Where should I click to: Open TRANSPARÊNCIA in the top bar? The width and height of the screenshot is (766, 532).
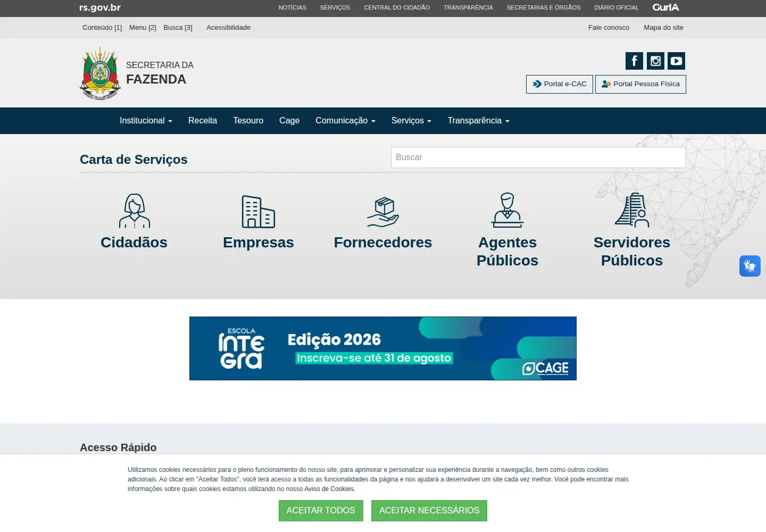click(x=468, y=7)
